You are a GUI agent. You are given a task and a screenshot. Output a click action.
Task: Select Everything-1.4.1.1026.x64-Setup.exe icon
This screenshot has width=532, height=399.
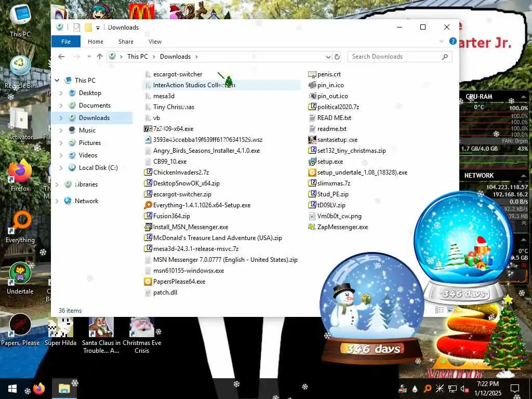coord(148,205)
